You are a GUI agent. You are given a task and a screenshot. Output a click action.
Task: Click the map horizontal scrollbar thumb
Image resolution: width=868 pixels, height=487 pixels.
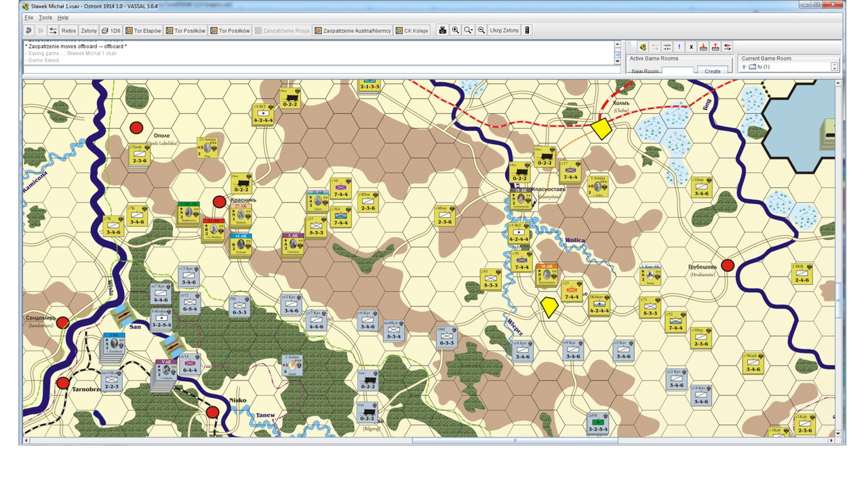515,441
